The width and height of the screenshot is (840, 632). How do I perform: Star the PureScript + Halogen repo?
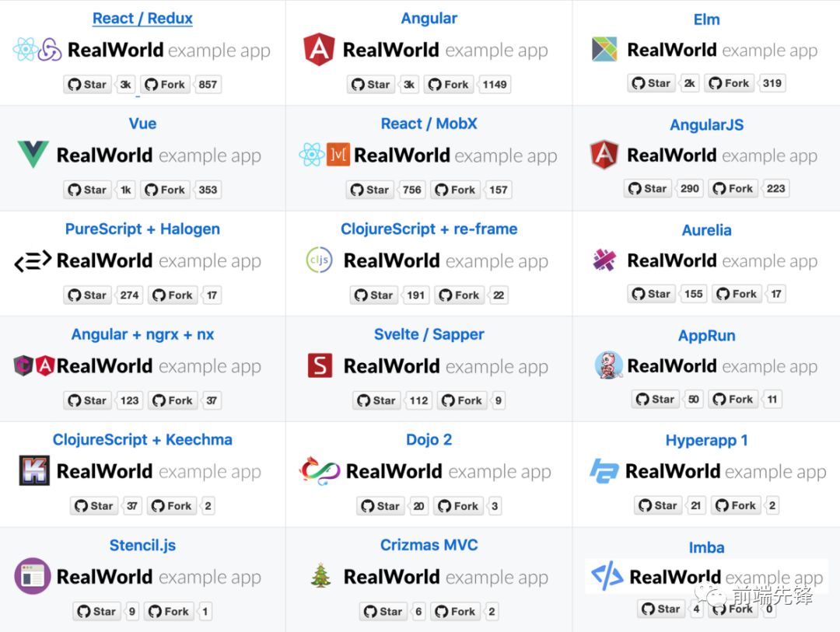pyautogui.click(x=88, y=295)
